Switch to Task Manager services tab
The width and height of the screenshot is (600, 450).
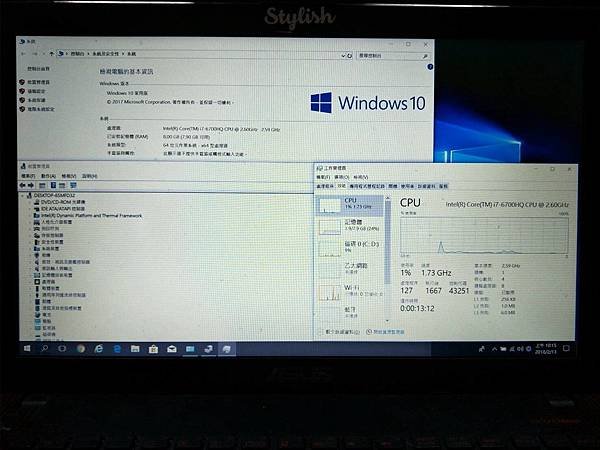pos(443,186)
